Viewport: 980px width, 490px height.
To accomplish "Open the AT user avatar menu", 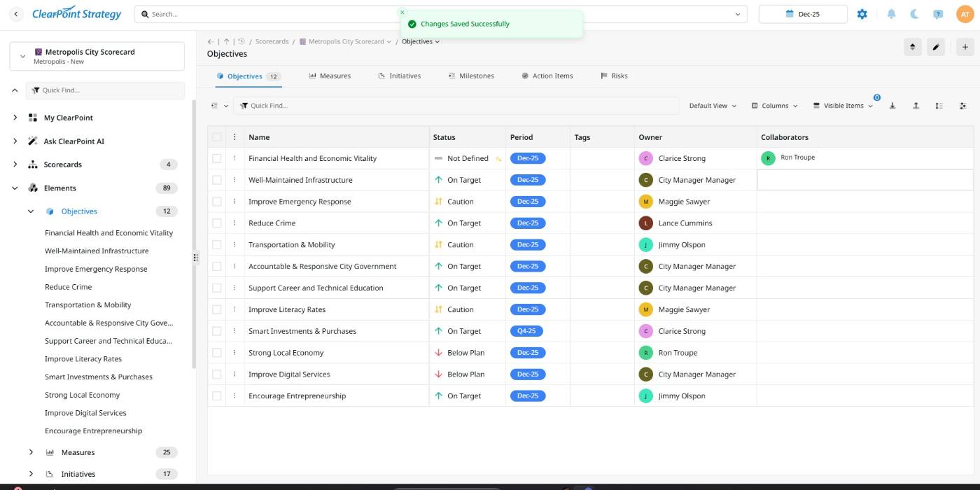I will point(965,14).
